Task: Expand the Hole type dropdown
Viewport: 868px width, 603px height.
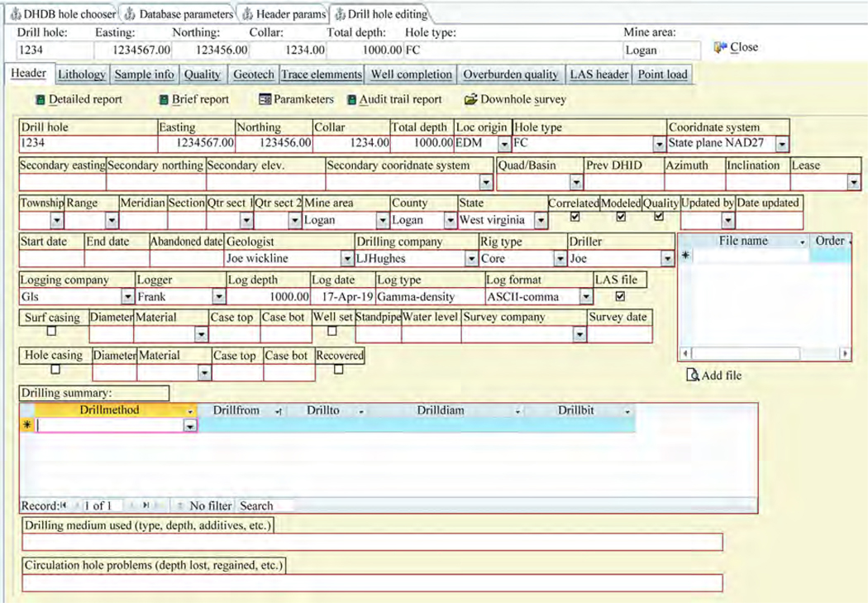Action: (659, 143)
